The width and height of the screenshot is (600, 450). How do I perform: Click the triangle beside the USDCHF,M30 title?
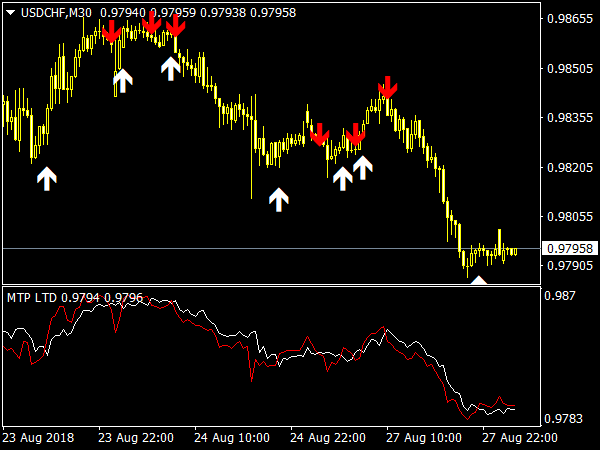(10, 13)
